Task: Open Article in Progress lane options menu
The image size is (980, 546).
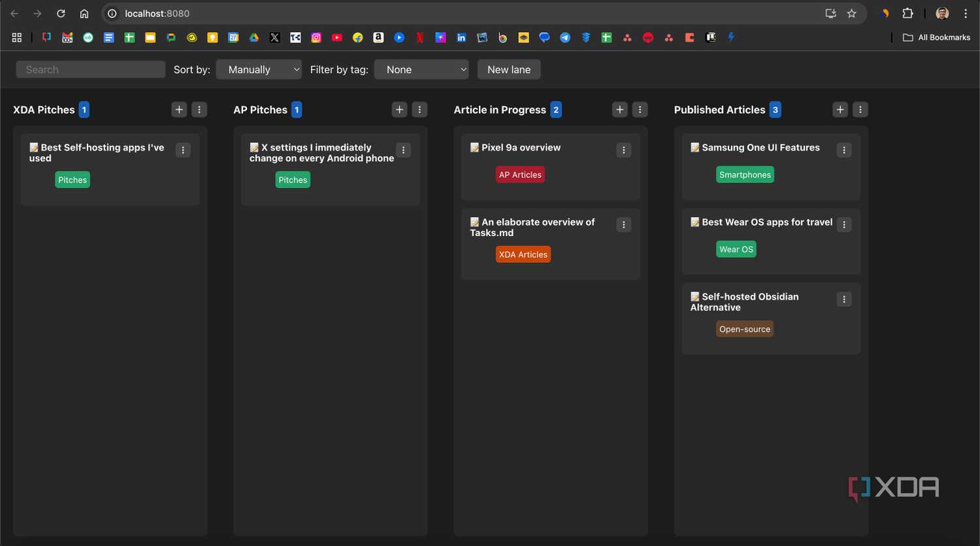Action: coord(640,110)
